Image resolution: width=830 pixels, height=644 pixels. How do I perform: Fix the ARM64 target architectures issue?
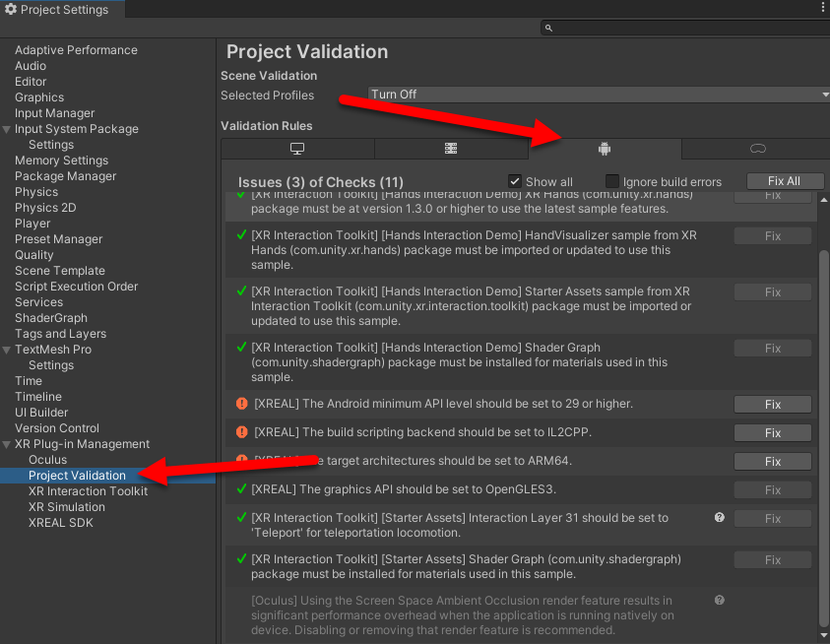coord(772,462)
